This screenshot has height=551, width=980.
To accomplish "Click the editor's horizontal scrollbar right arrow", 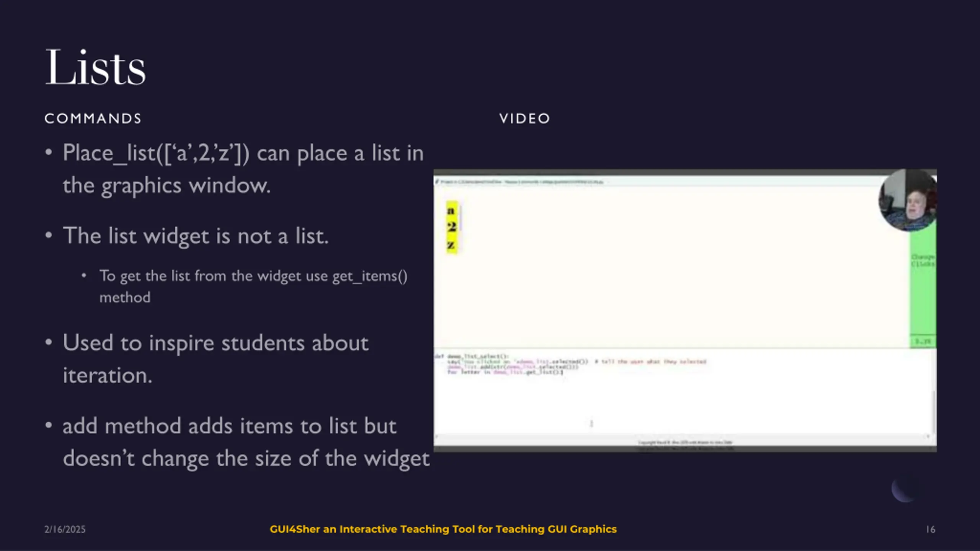I will [x=928, y=436].
